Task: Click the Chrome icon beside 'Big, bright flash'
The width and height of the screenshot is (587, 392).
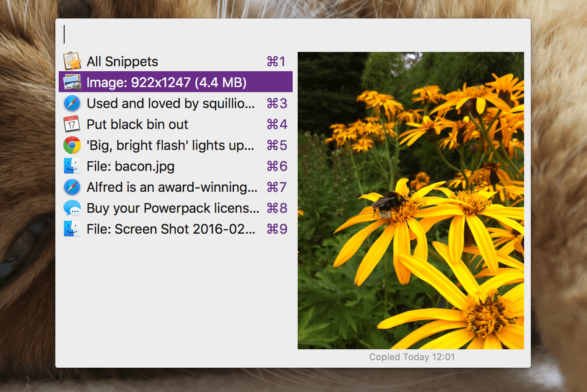Action: pyautogui.click(x=72, y=145)
